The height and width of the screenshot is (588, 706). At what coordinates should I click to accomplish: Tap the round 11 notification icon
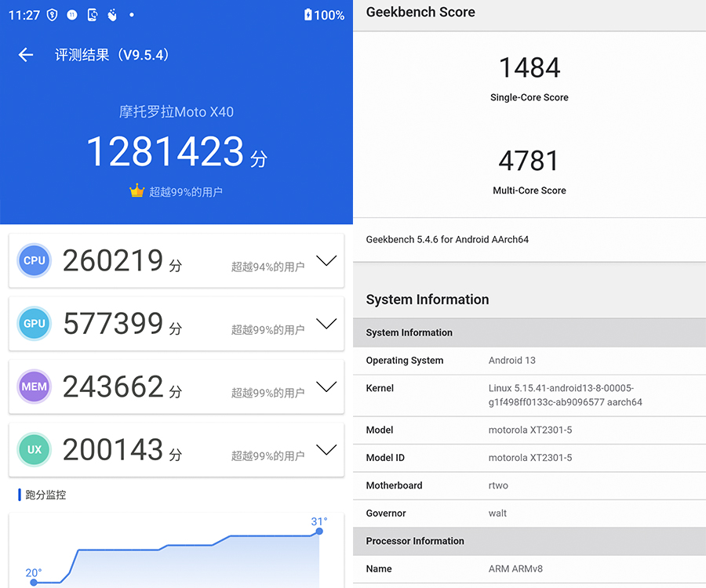[x=72, y=16]
